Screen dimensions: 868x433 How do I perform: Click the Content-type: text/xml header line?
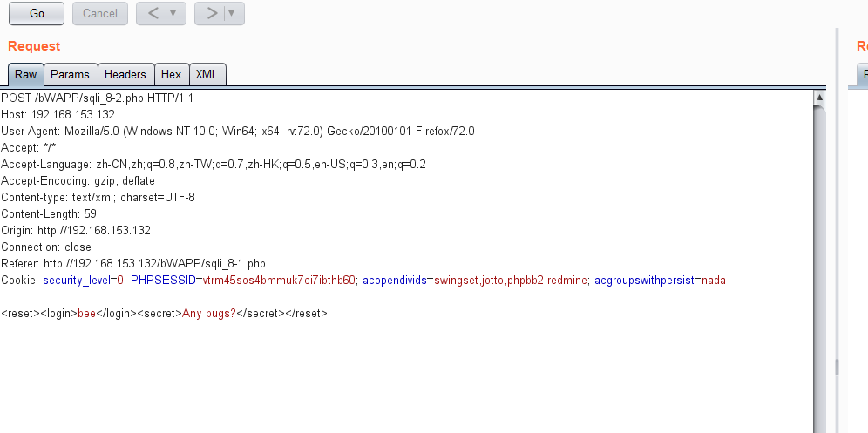(98, 198)
